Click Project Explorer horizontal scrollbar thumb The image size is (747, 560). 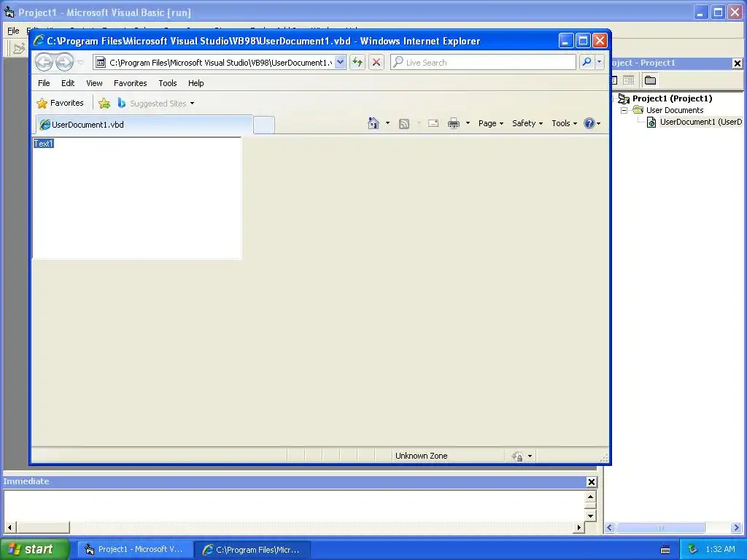pos(660,528)
